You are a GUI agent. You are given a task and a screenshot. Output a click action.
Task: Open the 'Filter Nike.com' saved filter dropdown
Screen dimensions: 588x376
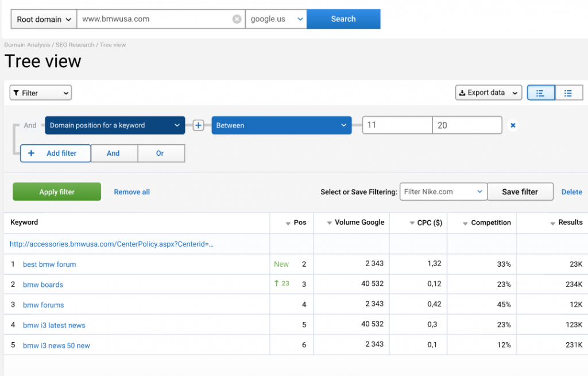click(443, 191)
